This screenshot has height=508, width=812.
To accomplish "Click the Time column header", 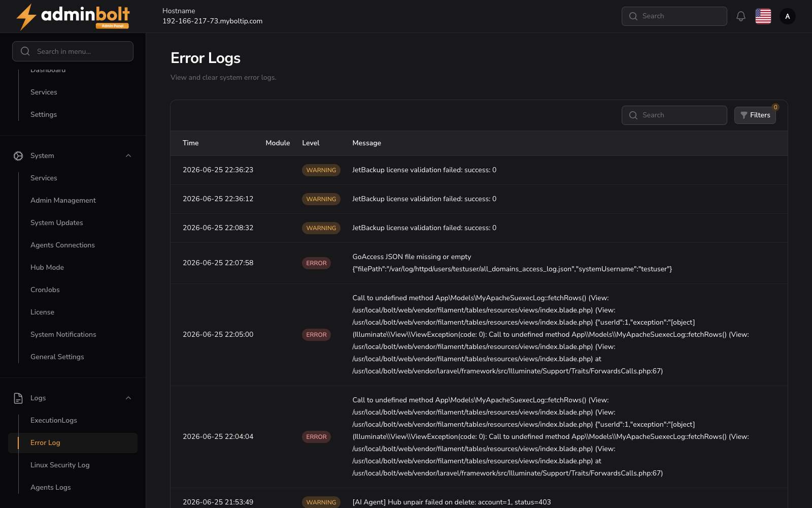I will [191, 143].
